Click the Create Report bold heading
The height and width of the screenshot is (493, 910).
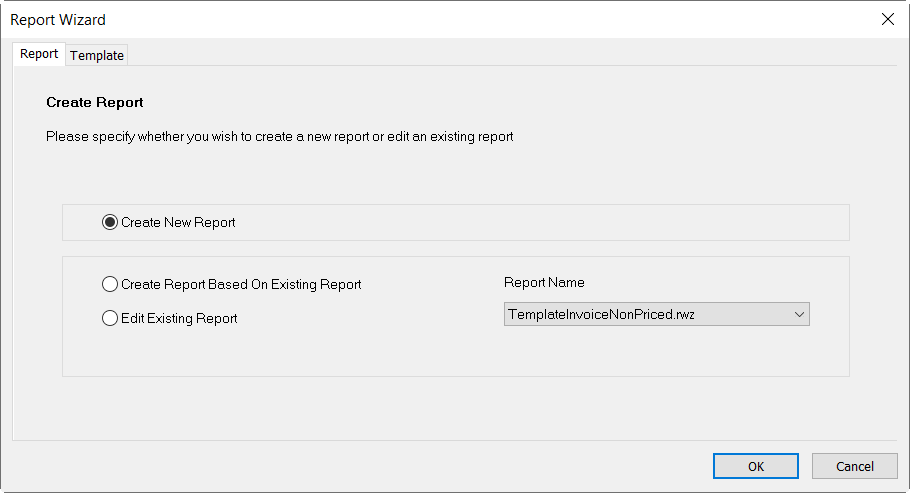[x=95, y=102]
